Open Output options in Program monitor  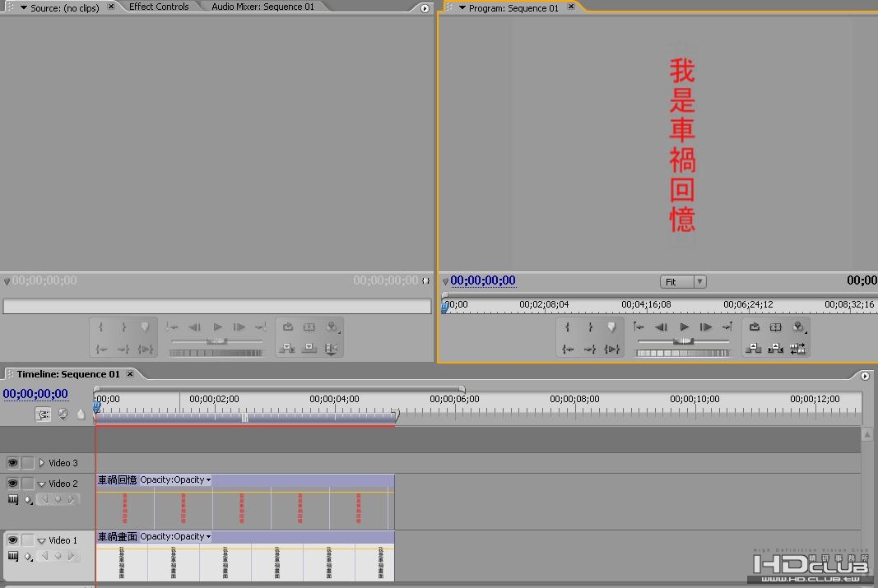(798, 327)
